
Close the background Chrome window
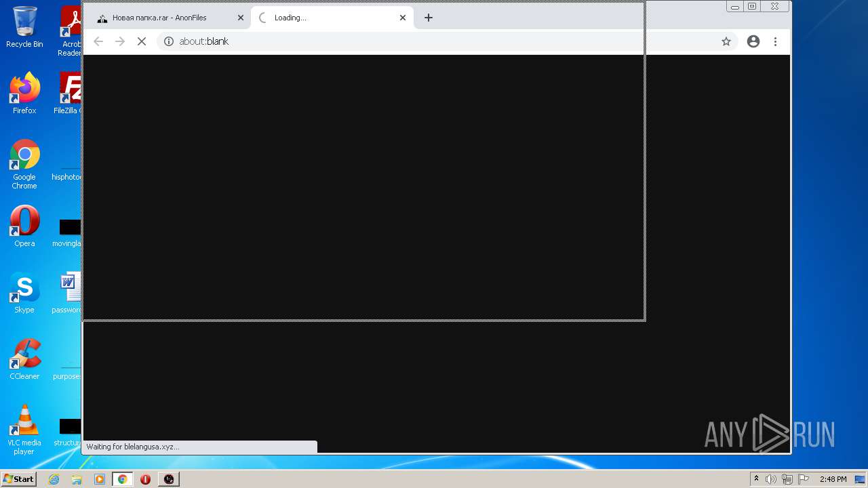[x=775, y=7]
